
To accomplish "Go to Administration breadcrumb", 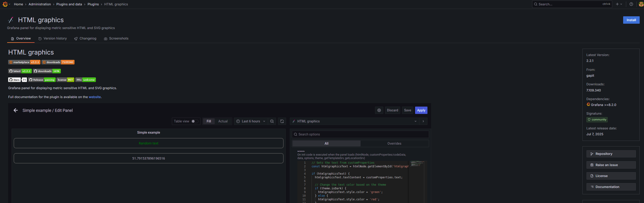I will click(40, 4).
